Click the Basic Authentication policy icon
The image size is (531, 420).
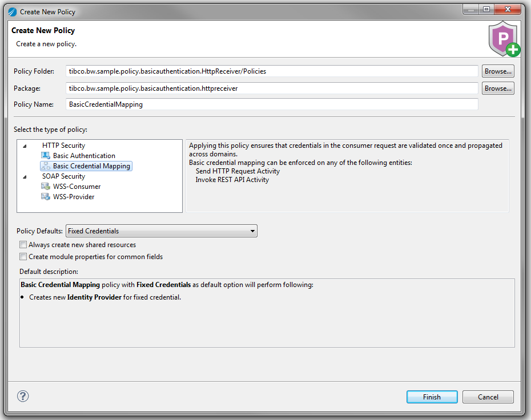point(45,156)
